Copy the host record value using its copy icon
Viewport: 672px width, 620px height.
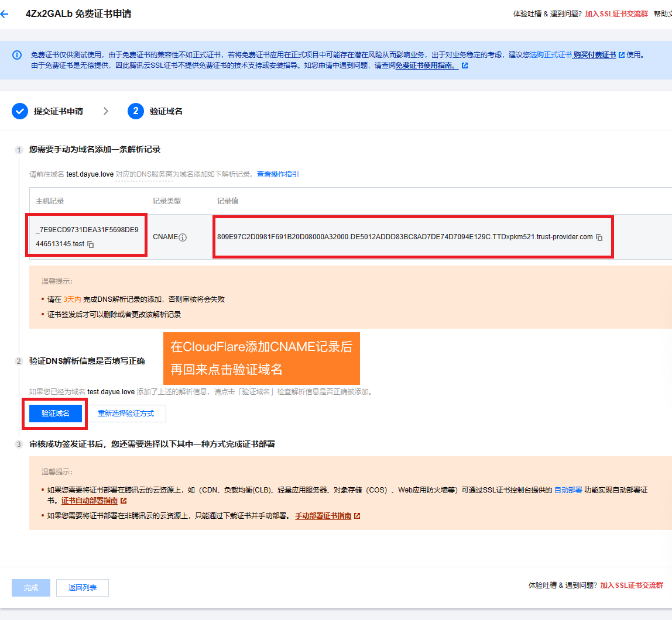(x=90, y=244)
